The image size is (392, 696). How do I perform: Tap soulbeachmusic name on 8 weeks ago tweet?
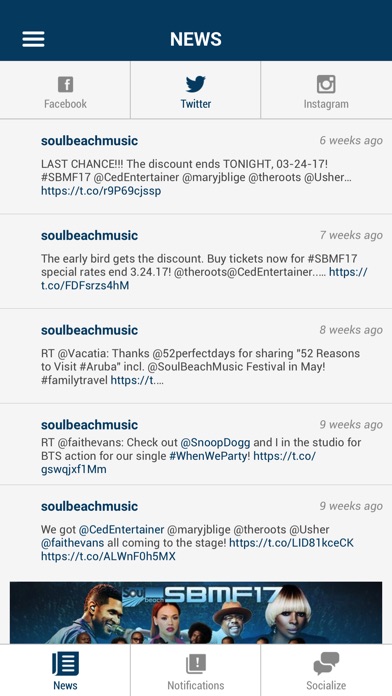point(89,330)
